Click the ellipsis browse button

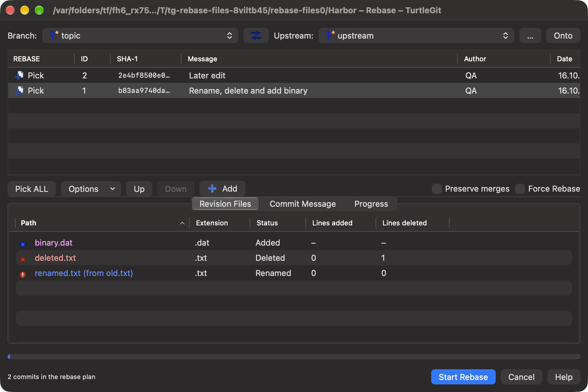point(530,35)
